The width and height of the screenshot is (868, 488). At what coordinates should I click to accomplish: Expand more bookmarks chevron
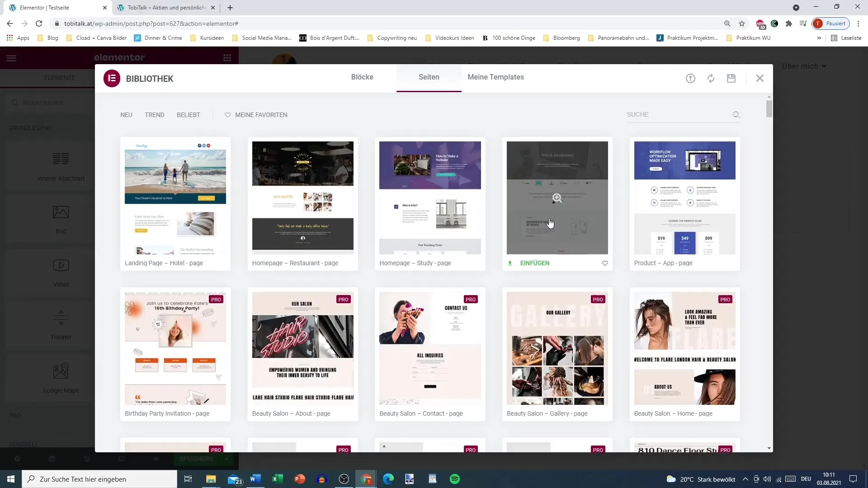pos(819,38)
